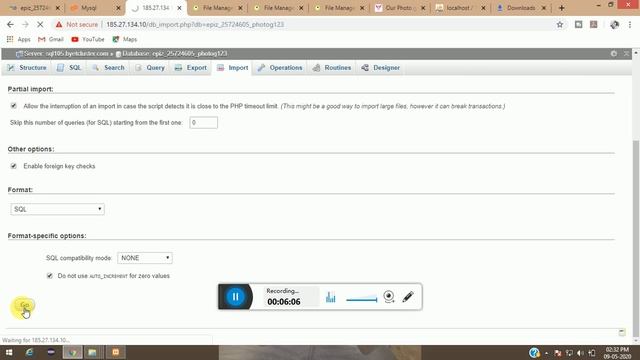The height and width of the screenshot is (360, 640).
Task: Click the help icon in system tray
Action: [x=534, y=353]
